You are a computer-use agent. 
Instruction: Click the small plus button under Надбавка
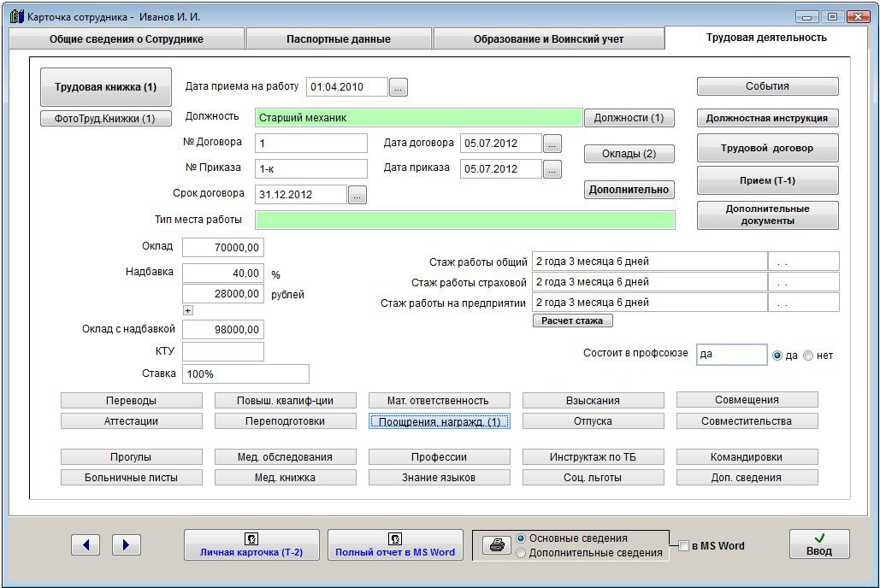(x=188, y=310)
